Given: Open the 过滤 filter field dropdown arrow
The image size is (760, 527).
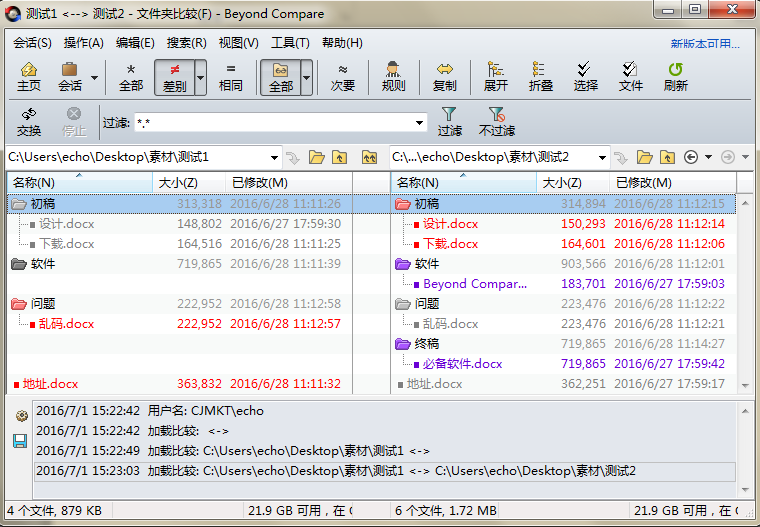Looking at the screenshot, I should click(420, 123).
